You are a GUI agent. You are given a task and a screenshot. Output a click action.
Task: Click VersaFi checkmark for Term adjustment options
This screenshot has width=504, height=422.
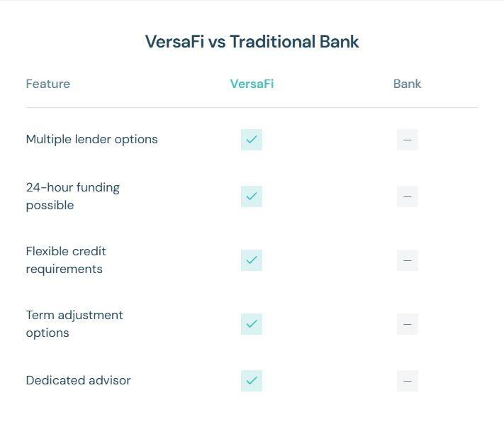(x=252, y=324)
